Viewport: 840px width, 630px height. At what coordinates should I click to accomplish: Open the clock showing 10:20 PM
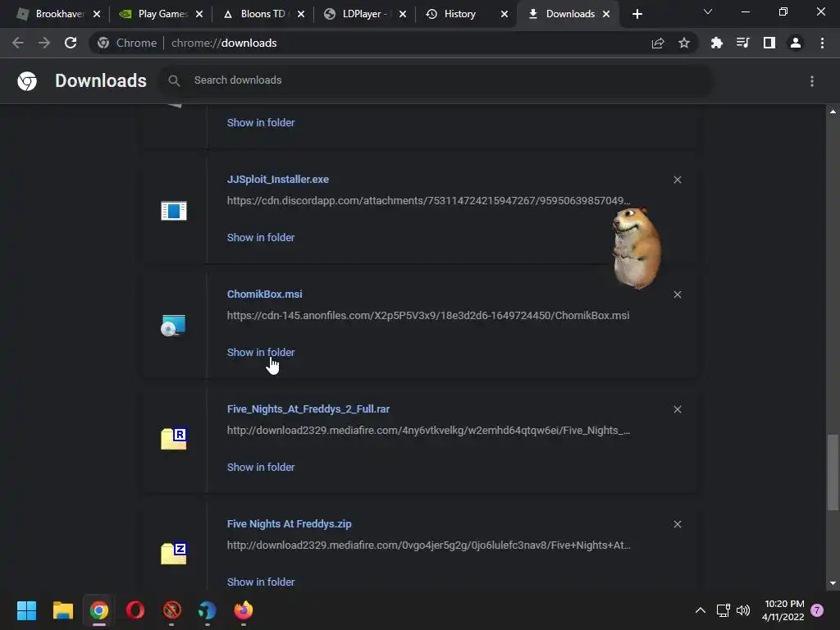click(783, 610)
